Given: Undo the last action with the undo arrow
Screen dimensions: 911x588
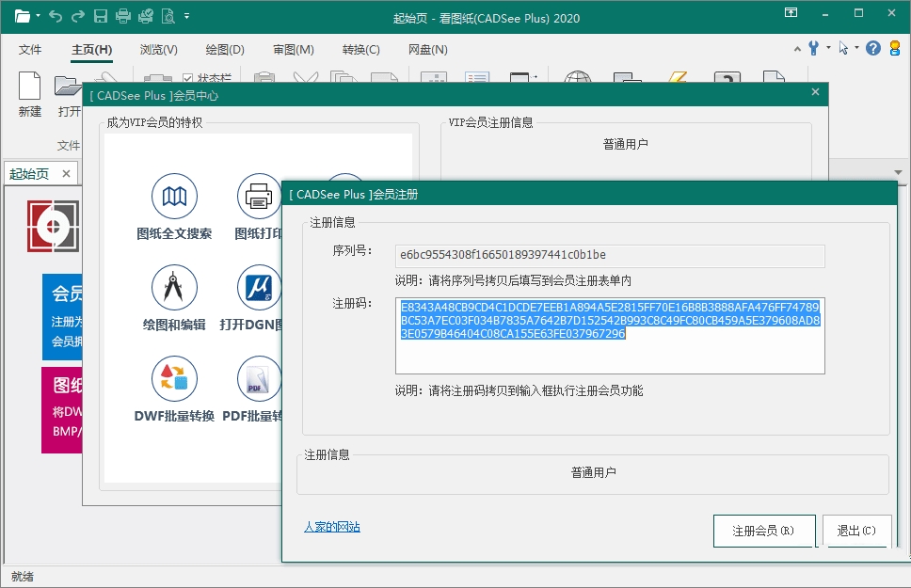Looking at the screenshot, I should [x=56, y=16].
